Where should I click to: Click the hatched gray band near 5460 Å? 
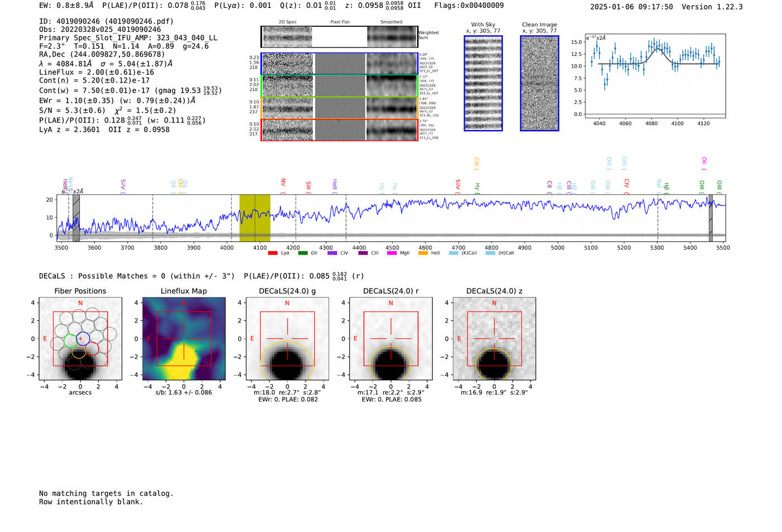(711, 218)
